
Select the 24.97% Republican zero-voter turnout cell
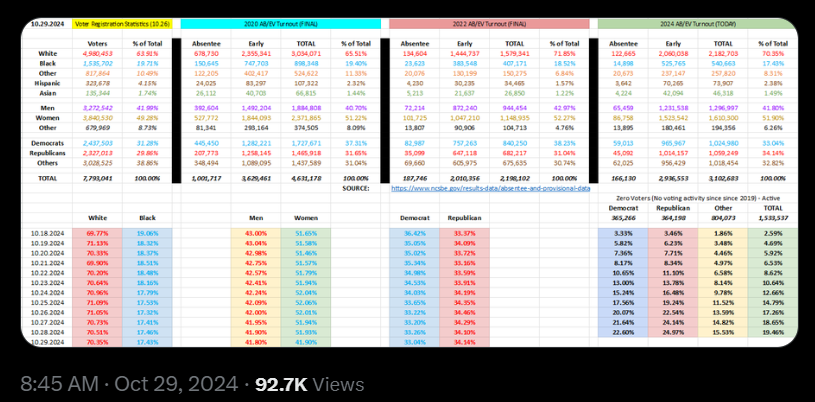[673, 332]
